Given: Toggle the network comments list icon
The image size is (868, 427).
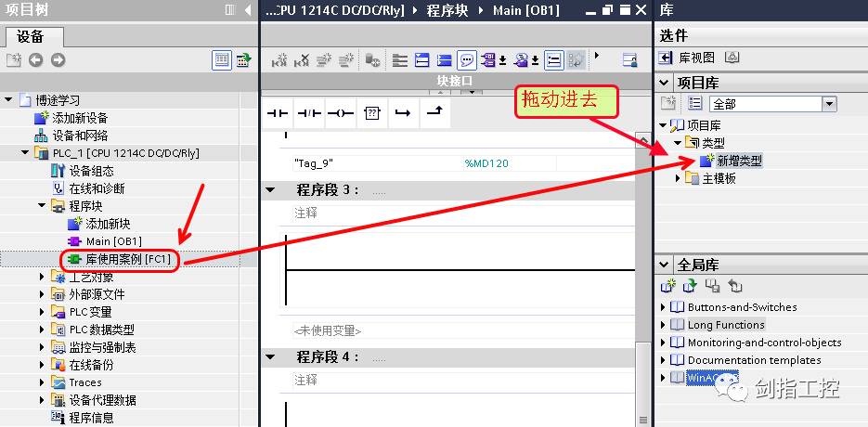Looking at the screenshot, I should [x=553, y=59].
